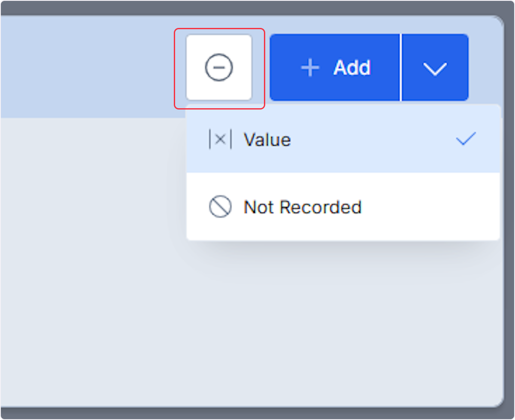The width and height of the screenshot is (515, 420).
Task: Collapse the Add button dropdown chevron
Action: pos(435,68)
